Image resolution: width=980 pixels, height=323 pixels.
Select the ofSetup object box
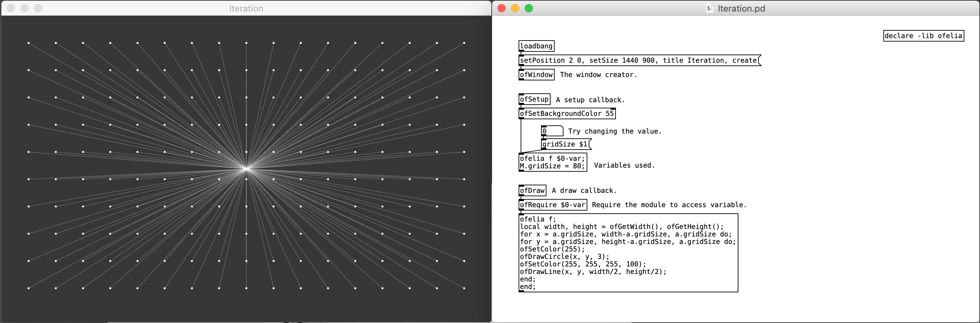(x=535, y=99)
